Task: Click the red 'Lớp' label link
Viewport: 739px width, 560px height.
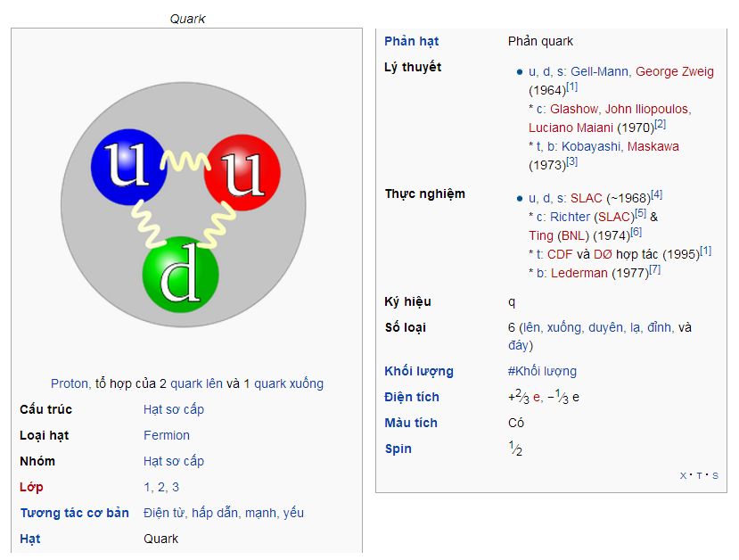Action: (x=31, y=487)
